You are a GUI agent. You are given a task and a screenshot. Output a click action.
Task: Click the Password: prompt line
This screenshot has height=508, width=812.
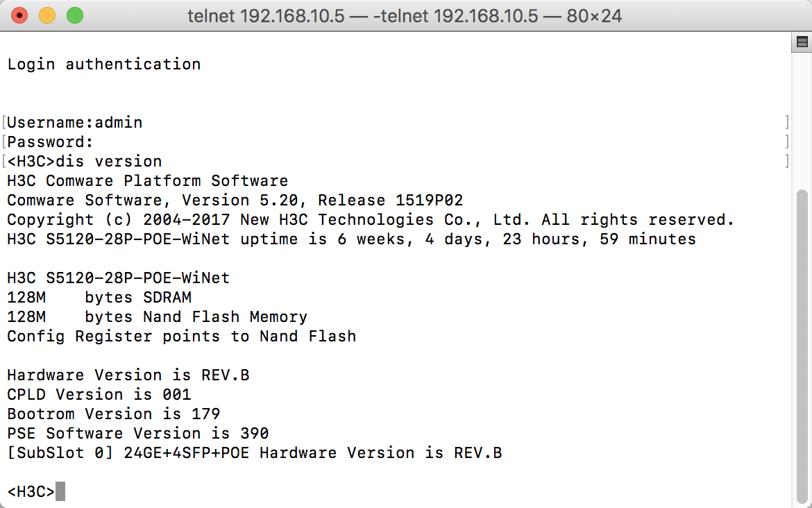pos(50,142)
